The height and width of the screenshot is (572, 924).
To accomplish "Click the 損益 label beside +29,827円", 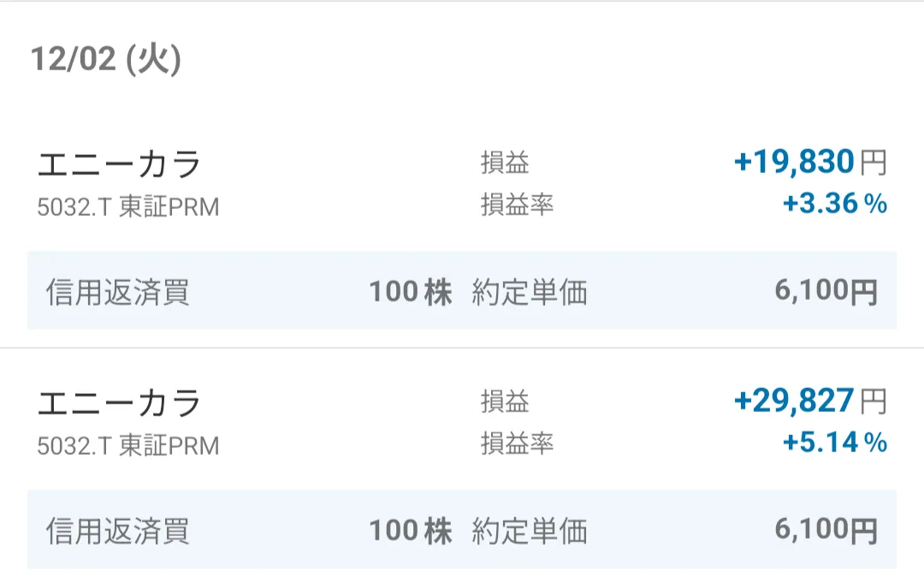I will (505, 402).
